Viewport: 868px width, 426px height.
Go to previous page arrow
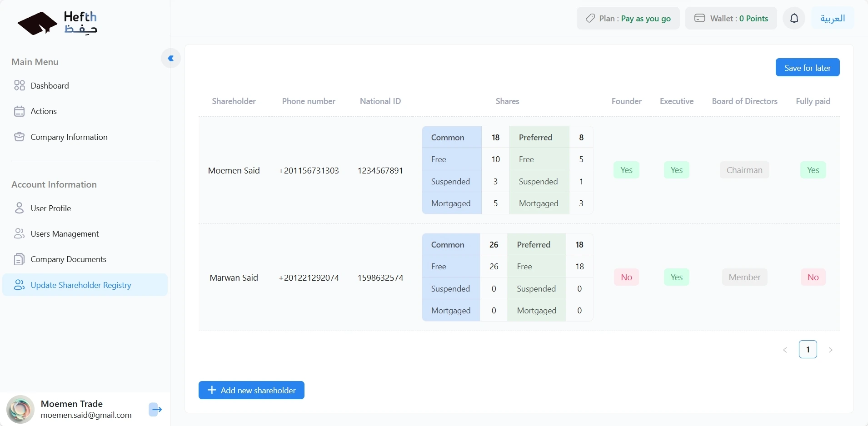point(785,350)
